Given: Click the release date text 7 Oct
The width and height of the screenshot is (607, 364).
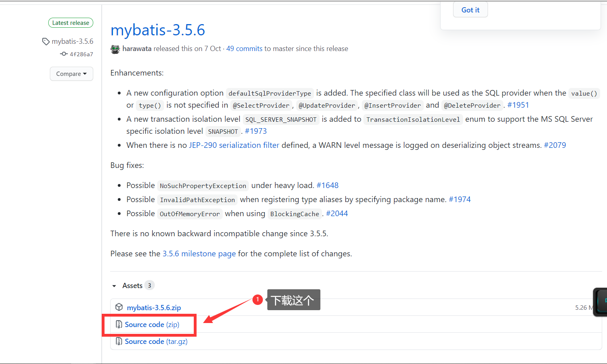Looking at the screenshot, I should (x=213, y=49).
